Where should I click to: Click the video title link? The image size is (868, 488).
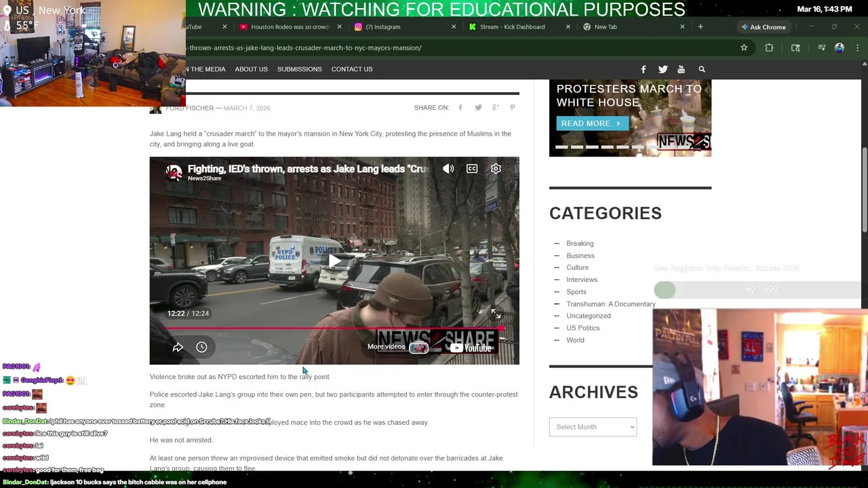point(308,169)
